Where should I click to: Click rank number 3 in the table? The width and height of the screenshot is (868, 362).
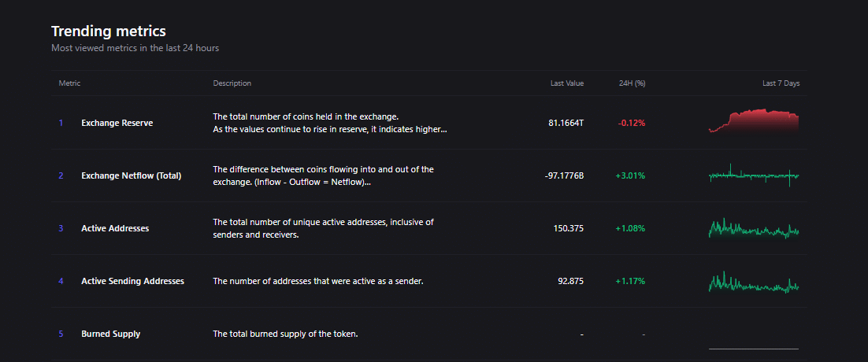pos(61,228)
